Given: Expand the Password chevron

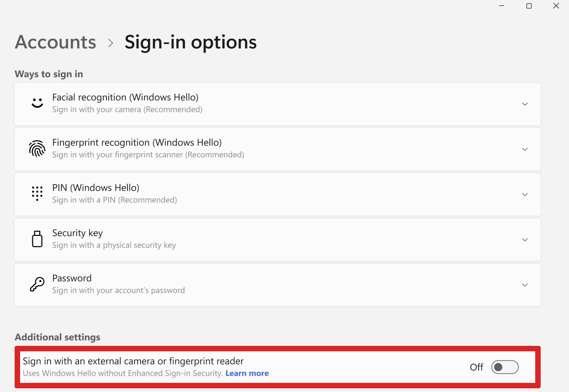Looking at the screenshot, I should (525, 285).
